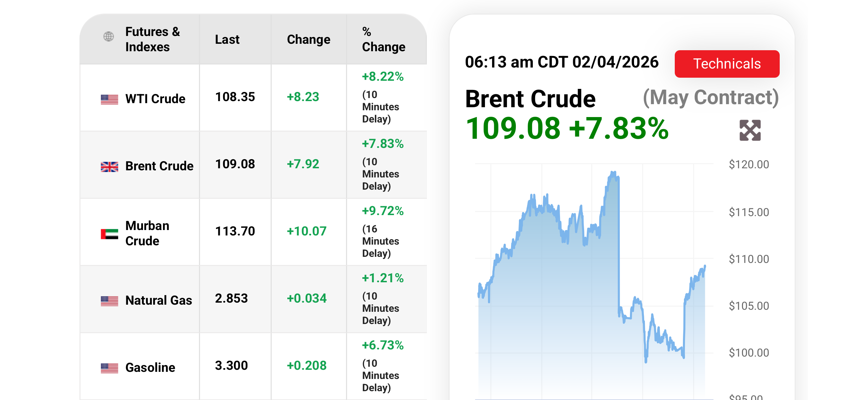
Task: Click the Brent Crude chart title
Action: [530, 99]
